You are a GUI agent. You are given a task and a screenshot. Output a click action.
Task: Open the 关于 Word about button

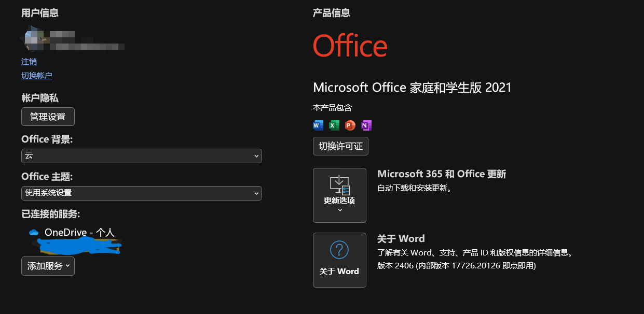tap(339, 260)
